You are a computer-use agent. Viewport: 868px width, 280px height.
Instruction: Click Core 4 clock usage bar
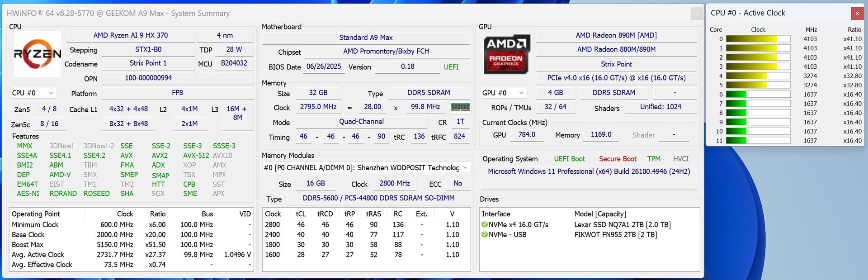(758, 76)
